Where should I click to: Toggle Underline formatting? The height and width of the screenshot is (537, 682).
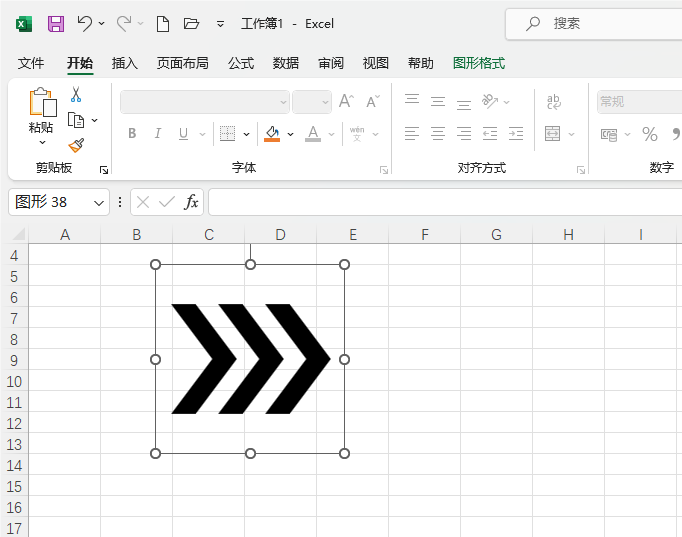tap(184, 133)
